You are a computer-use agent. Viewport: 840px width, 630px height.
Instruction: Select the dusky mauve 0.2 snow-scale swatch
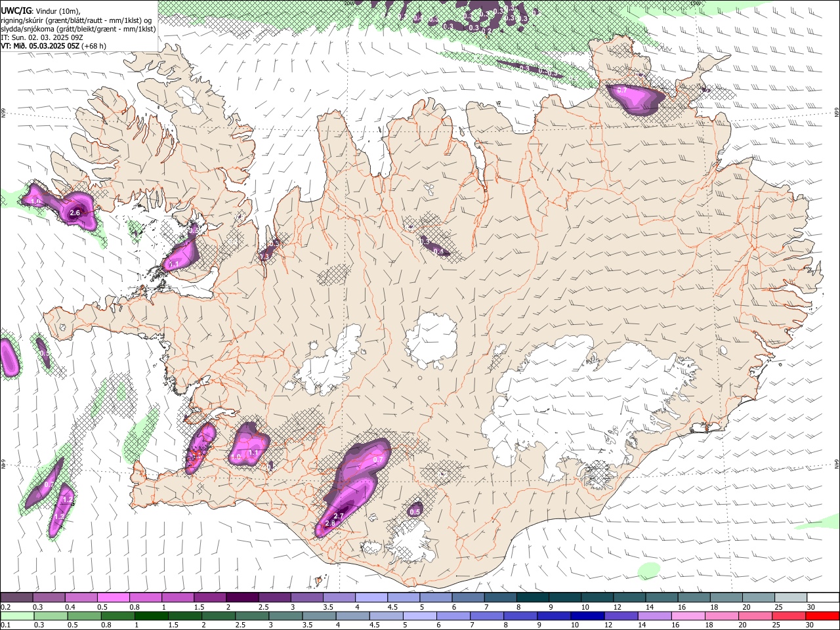(16, 598)
